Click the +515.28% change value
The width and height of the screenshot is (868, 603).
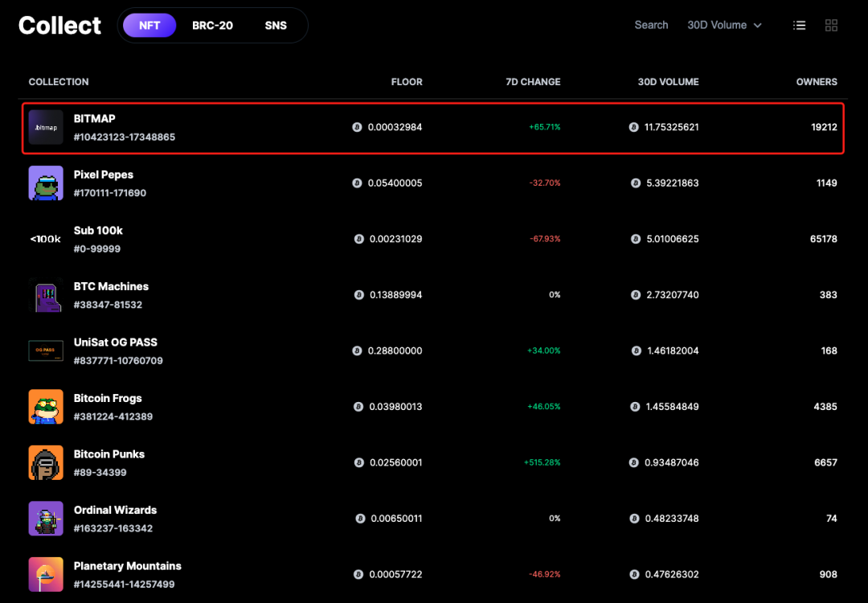[x=542, y=463]
